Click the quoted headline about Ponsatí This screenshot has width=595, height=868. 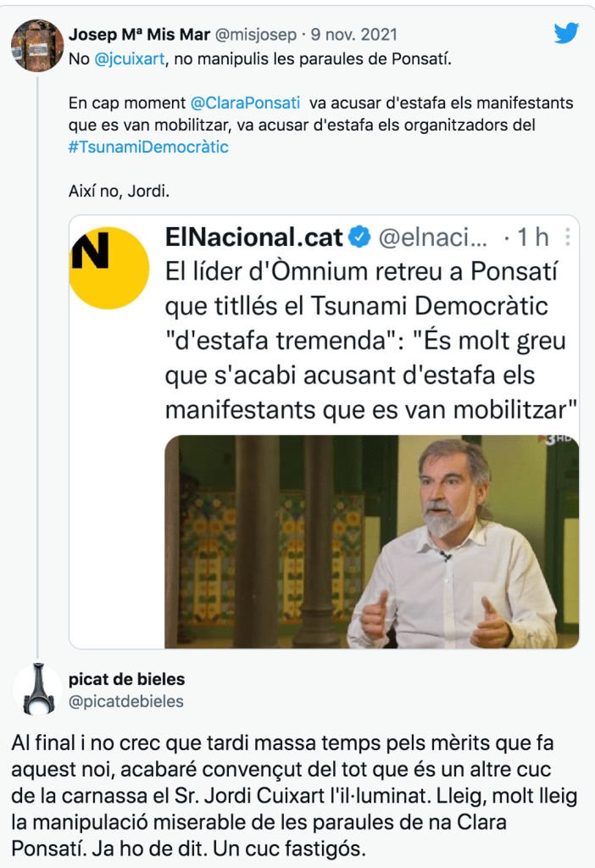(x=364, y=339)
